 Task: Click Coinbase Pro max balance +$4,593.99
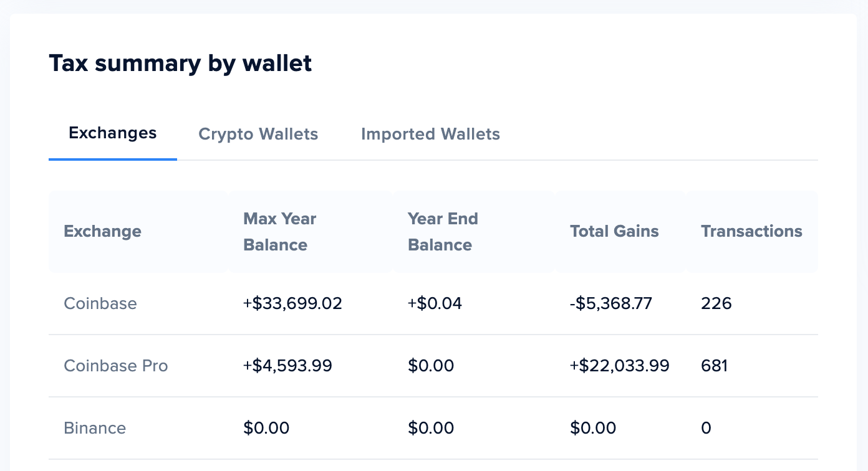coord(287,366)
